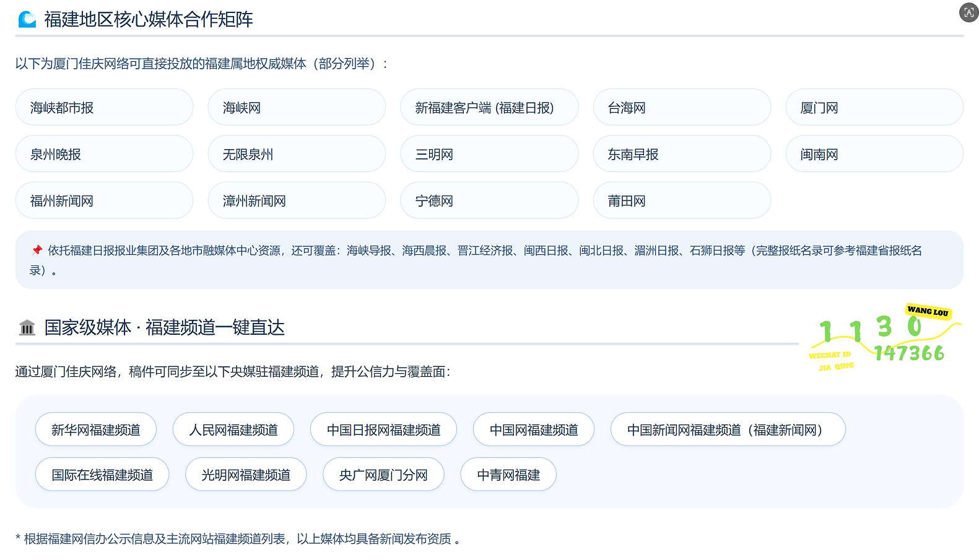The width and height of the screenshot is (979, 560).
Task: Click the red pushpin icon
Action: 37,251
